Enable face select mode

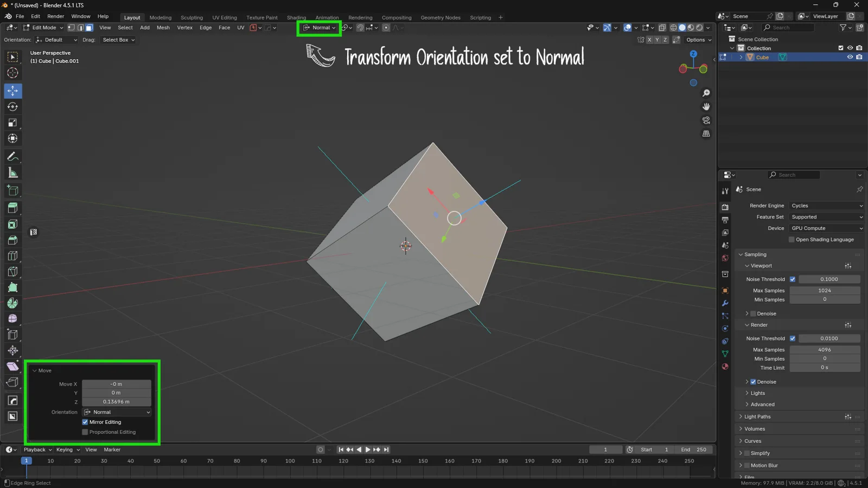89,28
